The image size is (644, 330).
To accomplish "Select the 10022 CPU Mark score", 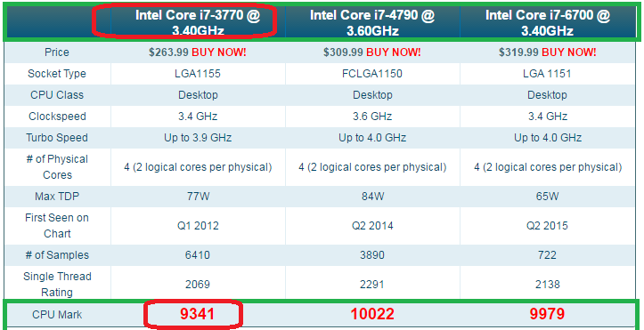I will tap(372, 314).
